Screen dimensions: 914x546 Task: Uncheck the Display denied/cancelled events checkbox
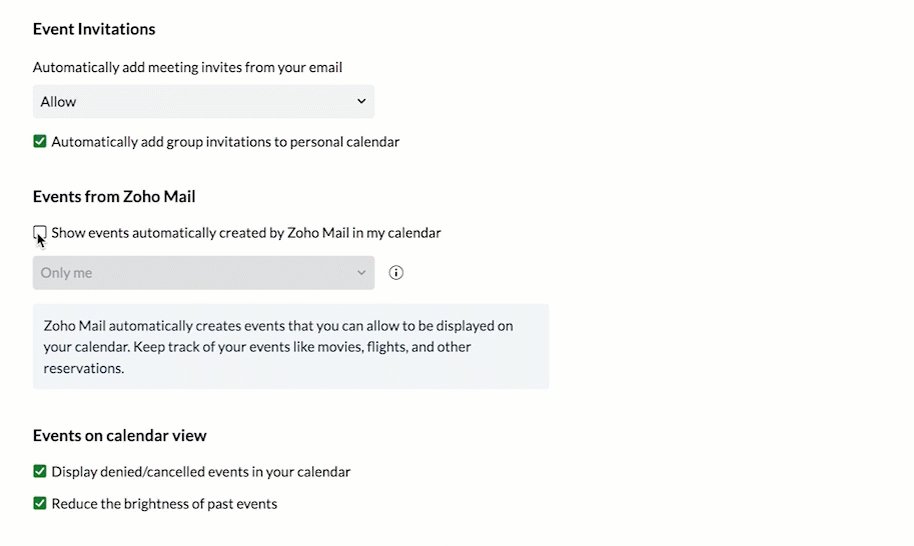pos(40,472)
